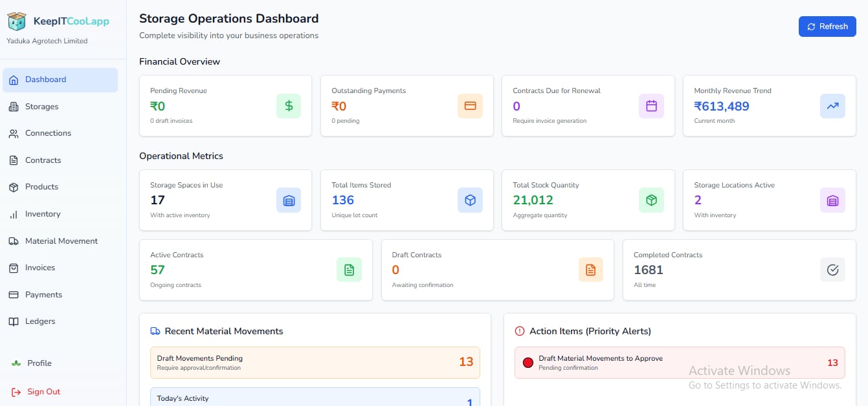The width and height of the screenshot is (868, 406).
Task: Click the building icon beside Storages
Action: click(14, 107)
